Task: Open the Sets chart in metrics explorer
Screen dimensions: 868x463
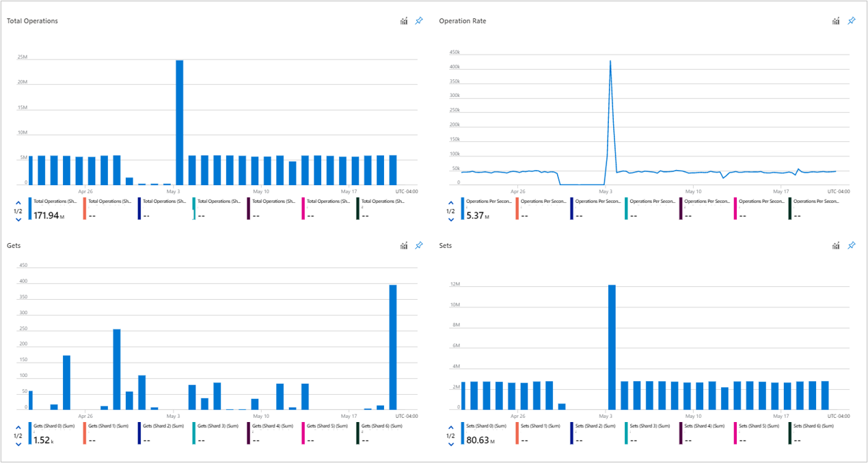Action: [x=835, y=245]
